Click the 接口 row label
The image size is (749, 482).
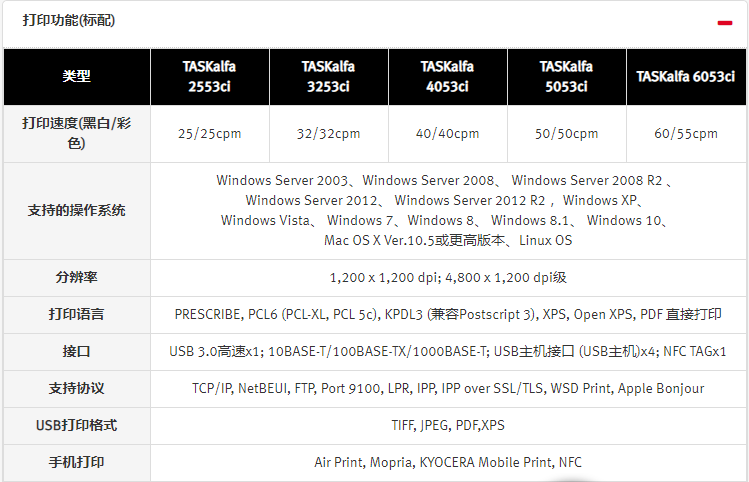(76, 351)
